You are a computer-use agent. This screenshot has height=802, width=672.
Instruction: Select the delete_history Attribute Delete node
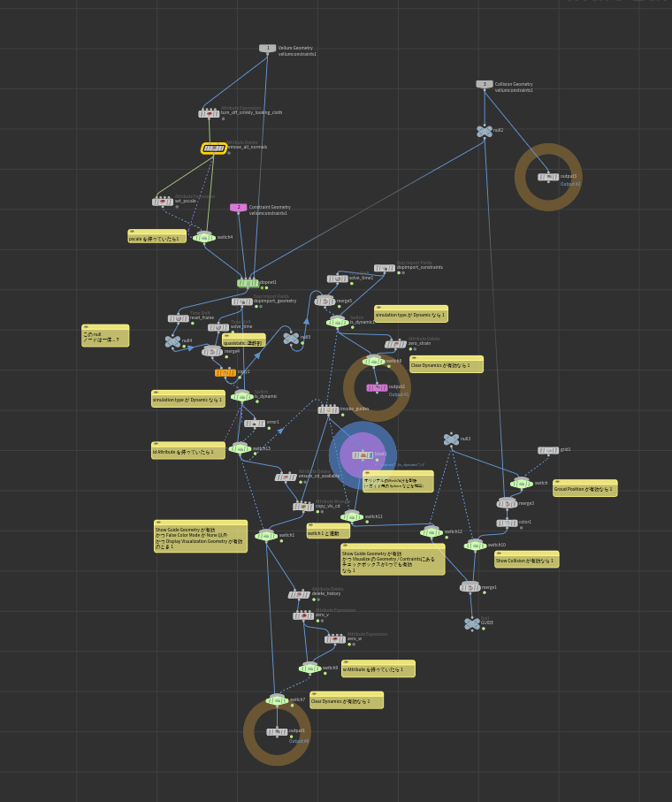coord(299,594)
